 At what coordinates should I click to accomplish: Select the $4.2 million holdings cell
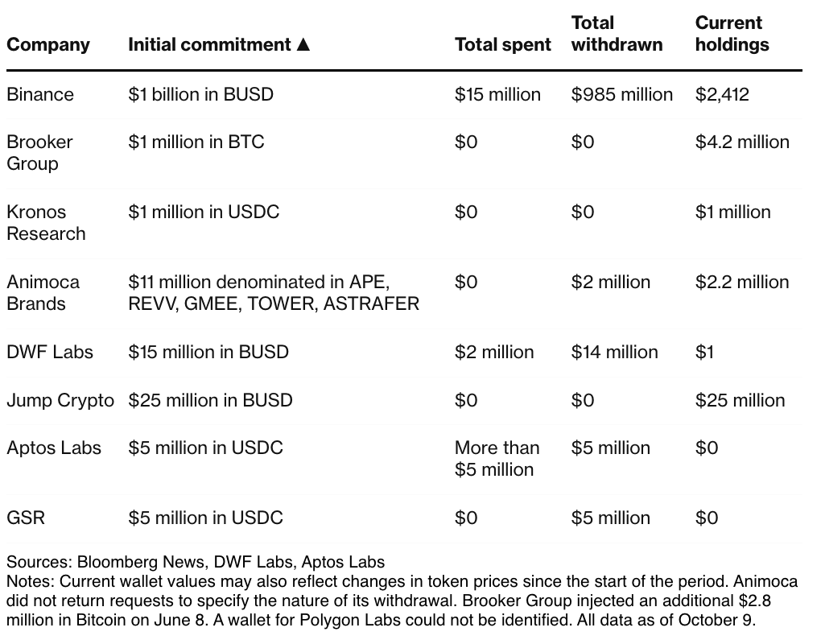[742, 142]
